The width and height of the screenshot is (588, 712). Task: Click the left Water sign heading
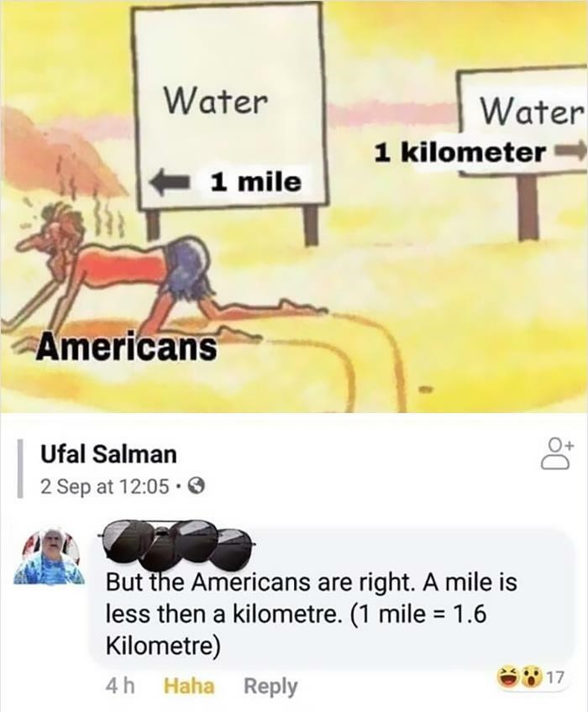tap(215, 101)
